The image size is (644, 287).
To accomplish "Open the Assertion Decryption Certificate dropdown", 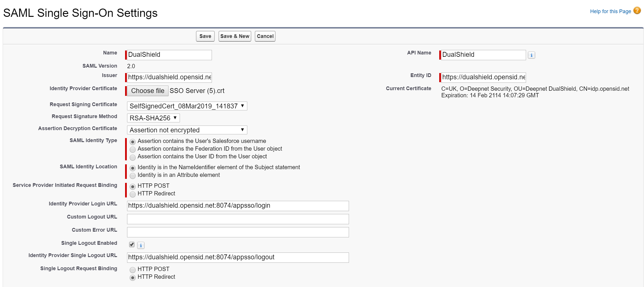I will tap(187, 130).
